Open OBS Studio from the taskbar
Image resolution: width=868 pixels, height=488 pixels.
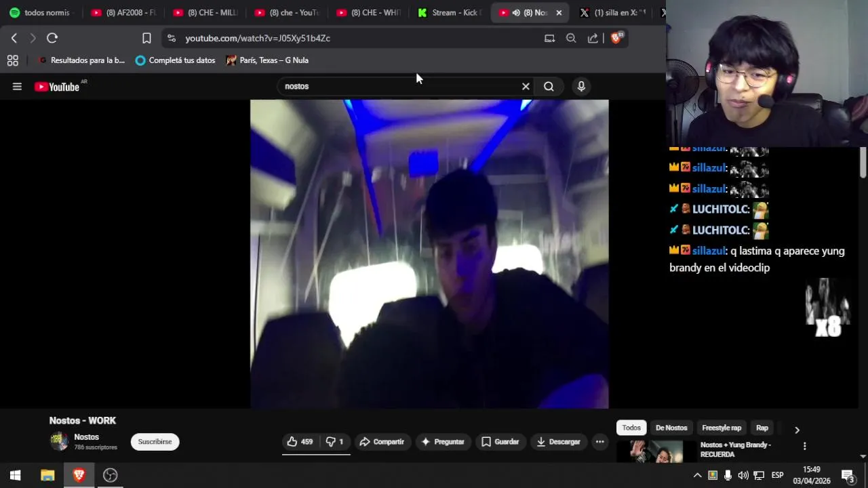(x=110, y=475)
